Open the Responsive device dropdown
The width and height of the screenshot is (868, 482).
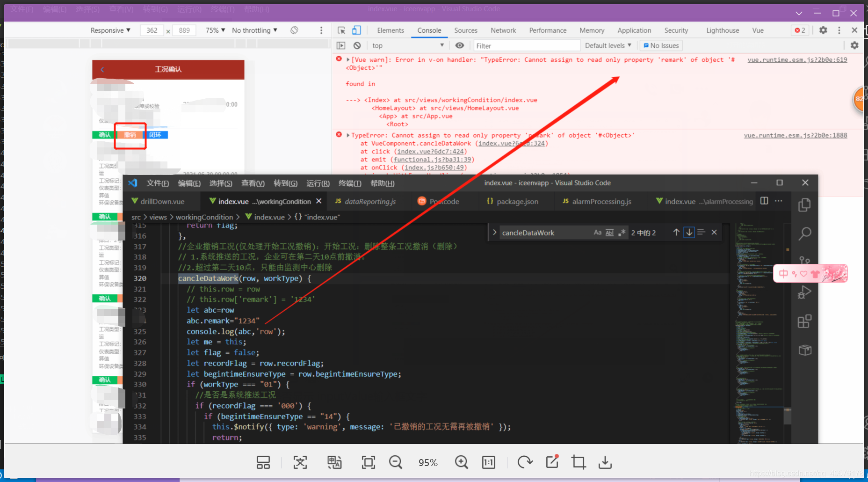click(x=110, y=30)
